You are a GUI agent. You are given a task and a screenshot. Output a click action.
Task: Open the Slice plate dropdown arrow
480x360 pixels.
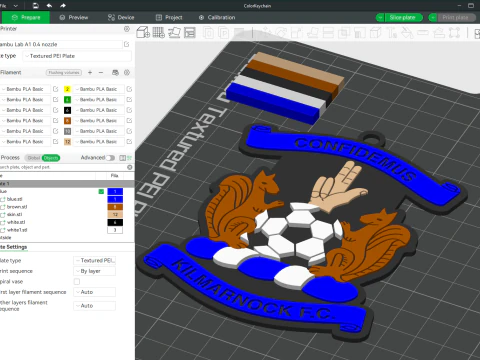[x=380, y=17]
